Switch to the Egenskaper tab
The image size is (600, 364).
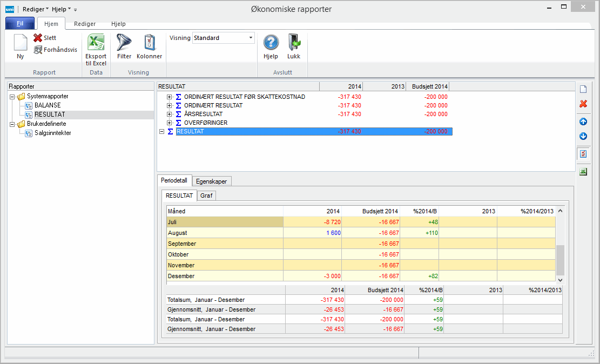pos(211,181)
